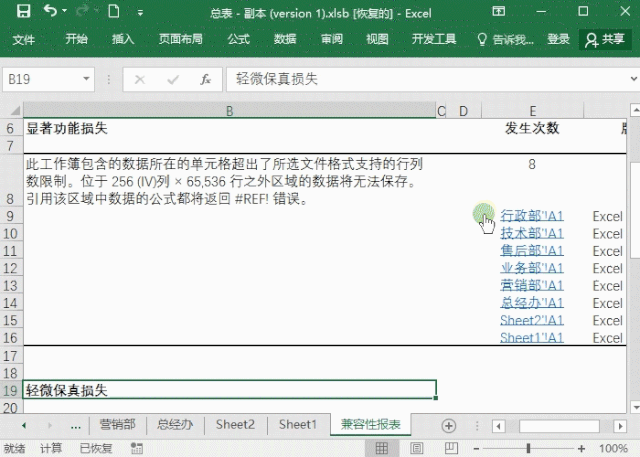Switch to the 总经办 sheet tab
Screen dimensions: 640x457
coord(175,424)
